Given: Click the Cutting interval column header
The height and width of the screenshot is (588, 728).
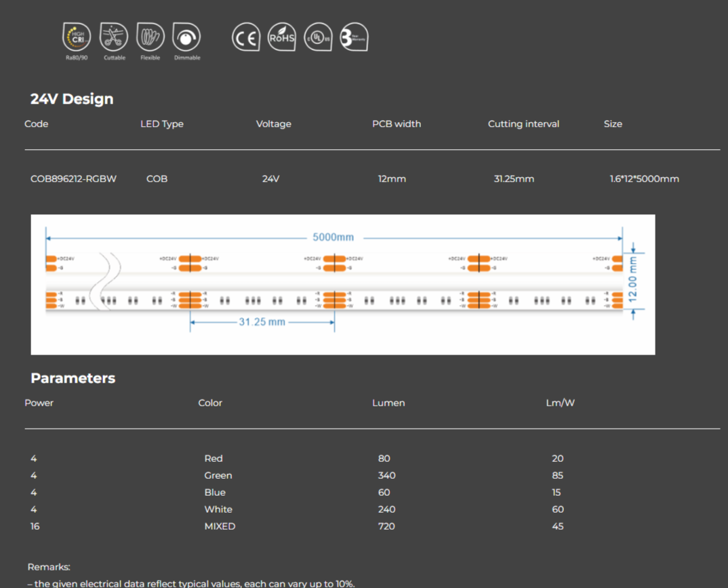Looking at the screenshot, I should pyautogui.click(x=523, y=124).
